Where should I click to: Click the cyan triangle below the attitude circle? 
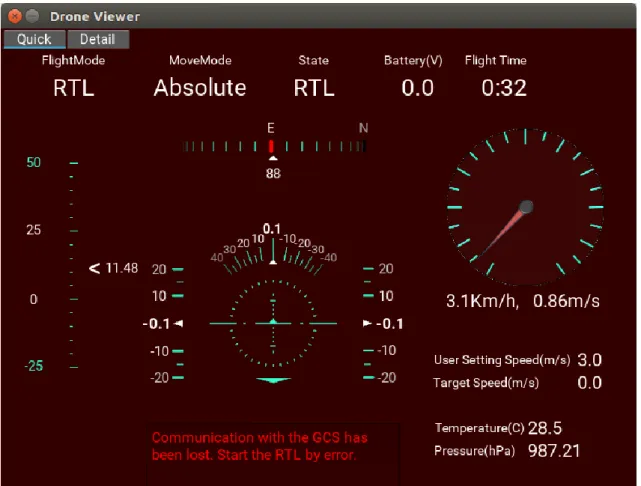tap(273, 380)
